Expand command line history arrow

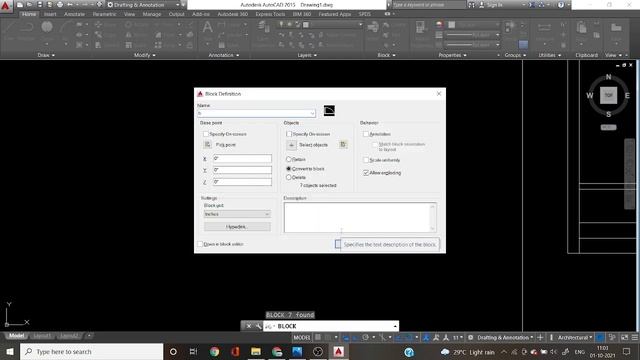coord(395,326)
